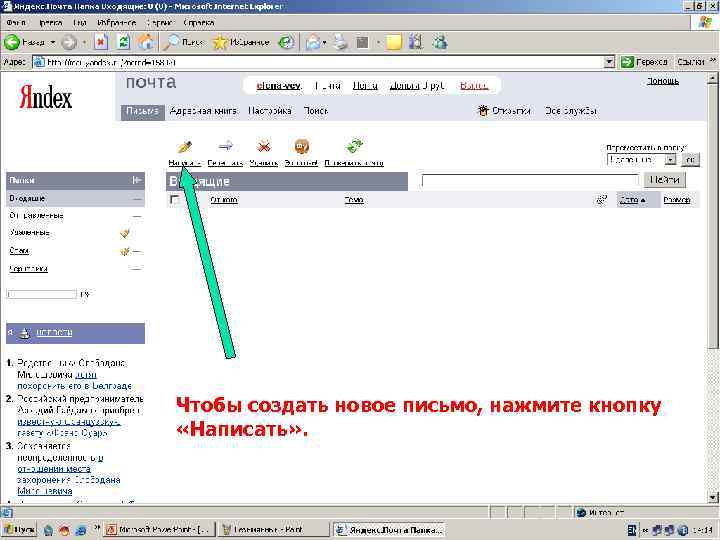720x540 pixels.
Task: Open the address bar dropdown arrow
Action: click(609, 62)
